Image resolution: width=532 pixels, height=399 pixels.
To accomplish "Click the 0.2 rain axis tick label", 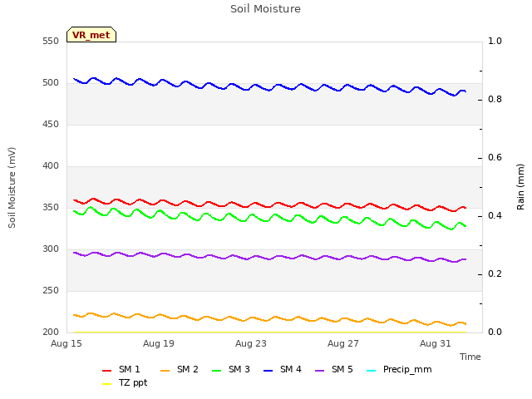I will pos(495,274).
